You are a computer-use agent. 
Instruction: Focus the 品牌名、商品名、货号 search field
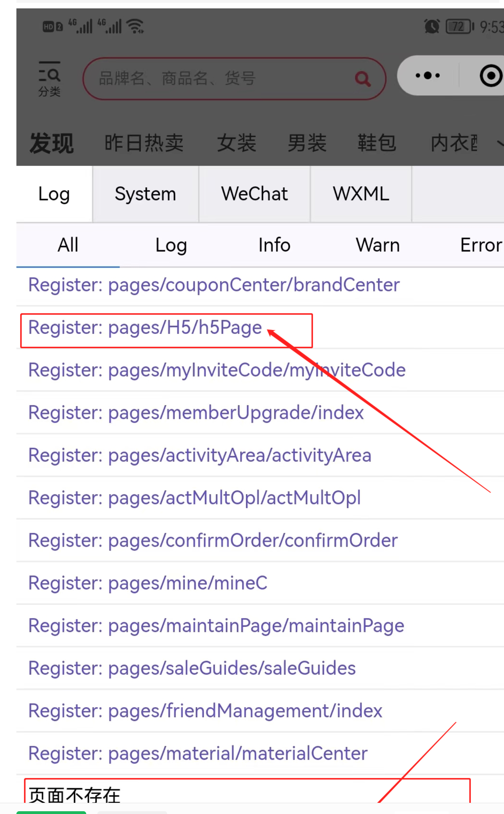click(234, 79)
